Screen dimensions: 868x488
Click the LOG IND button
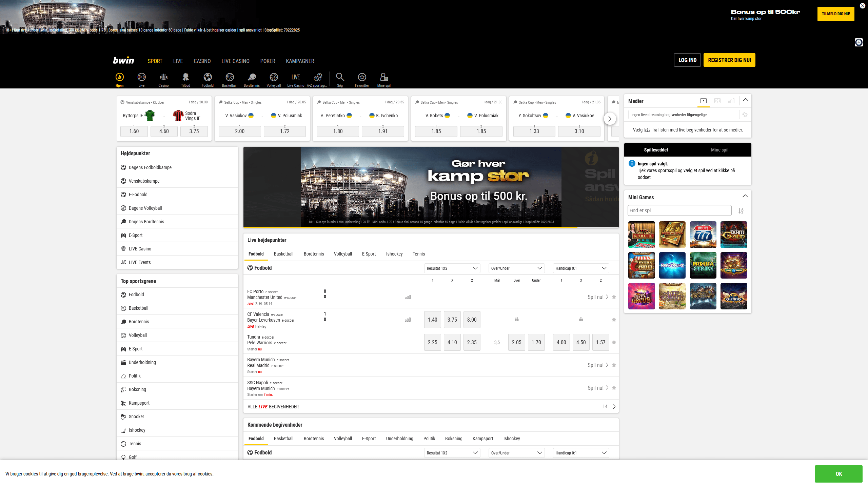click(687, 60)
